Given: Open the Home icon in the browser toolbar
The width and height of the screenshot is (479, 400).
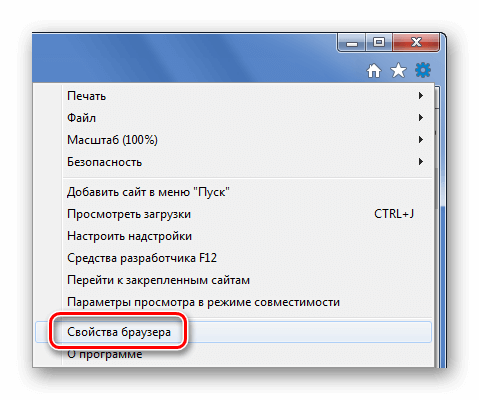Looking at the screenshot, I should point(374,71).
